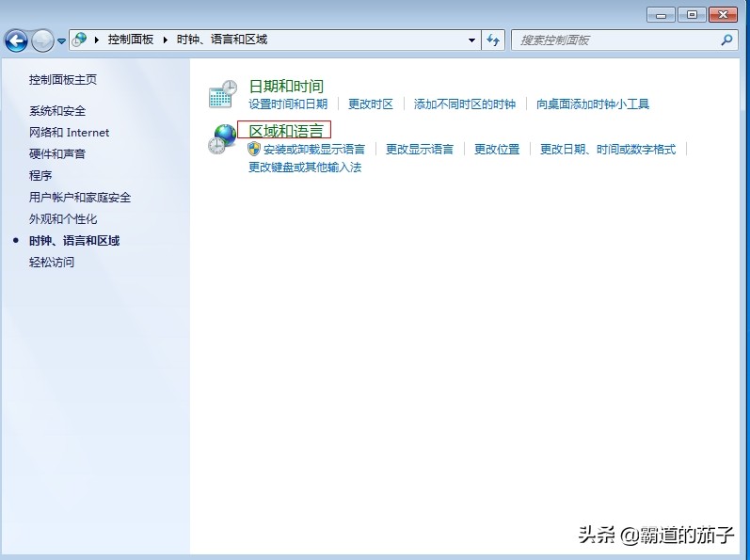
Task: Click 更改位置 link
Action: pyautogui.click(x=497, y=150)
